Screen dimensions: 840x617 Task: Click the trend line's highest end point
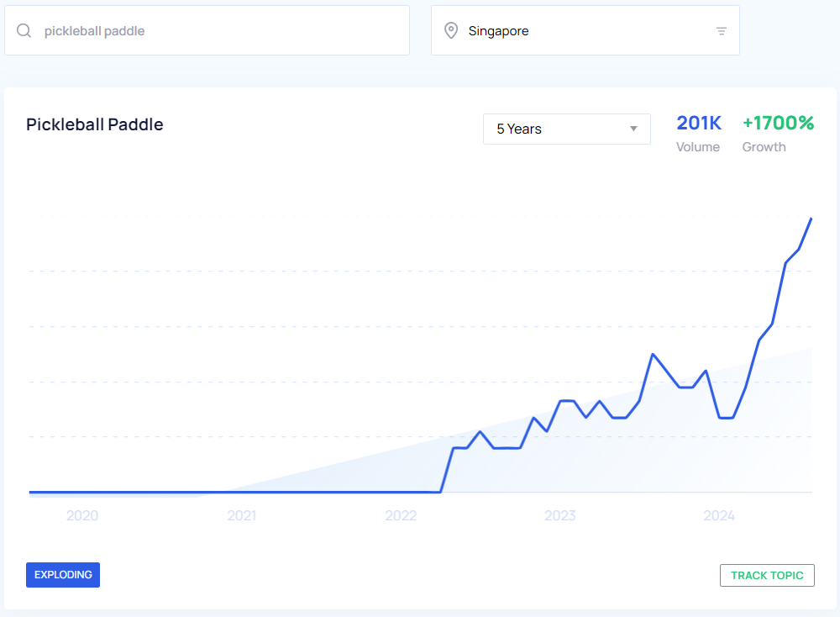tap(811, 219)
